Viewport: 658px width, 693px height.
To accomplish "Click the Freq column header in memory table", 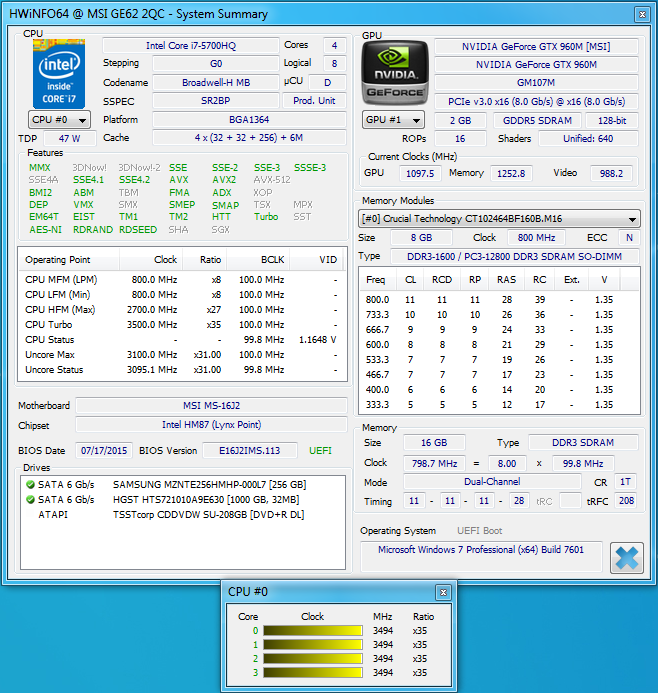I will (x=376, y=280).
